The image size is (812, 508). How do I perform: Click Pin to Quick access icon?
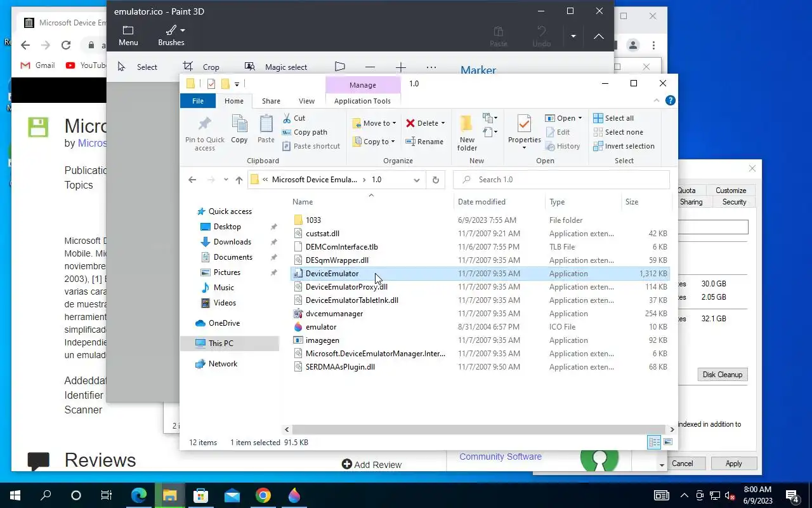tap(204, 133)
